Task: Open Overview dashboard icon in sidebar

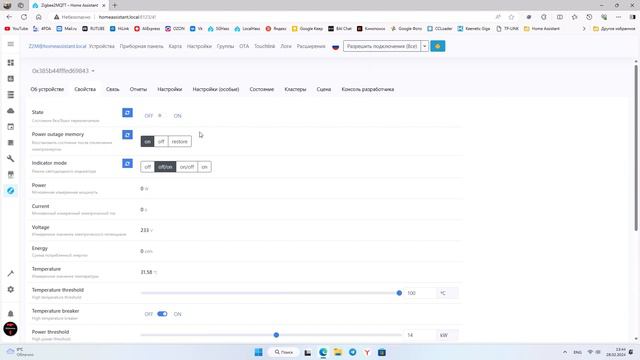Action: pyautogui.click(x=11, y=62)
